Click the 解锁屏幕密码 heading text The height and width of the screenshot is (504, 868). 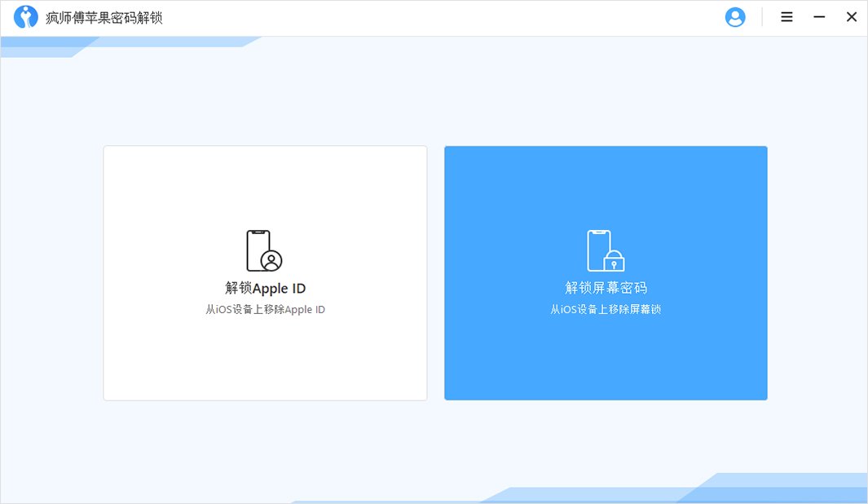605,288
